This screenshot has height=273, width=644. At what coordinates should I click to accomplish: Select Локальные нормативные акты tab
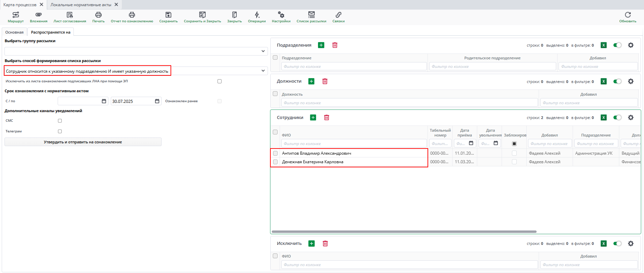pyautogui.click(x=81, y=5)
